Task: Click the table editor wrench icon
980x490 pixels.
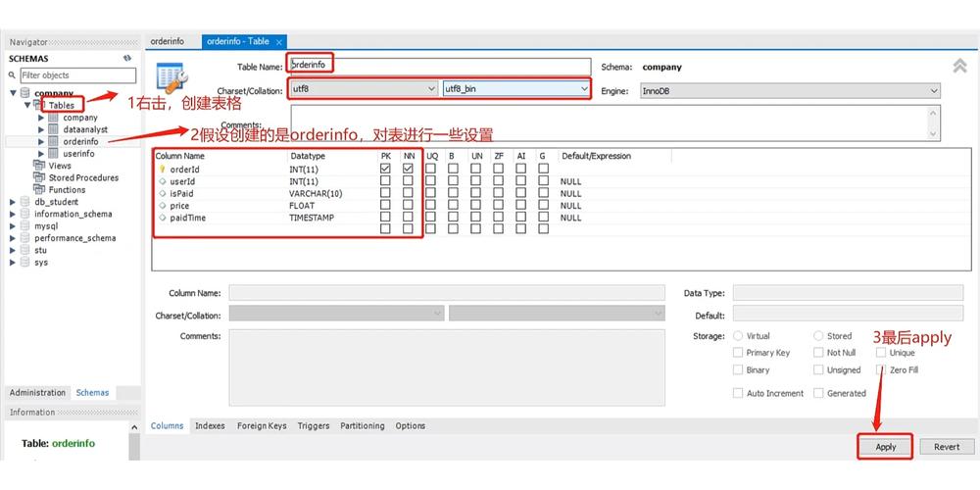Action: [x=170, y=77]
